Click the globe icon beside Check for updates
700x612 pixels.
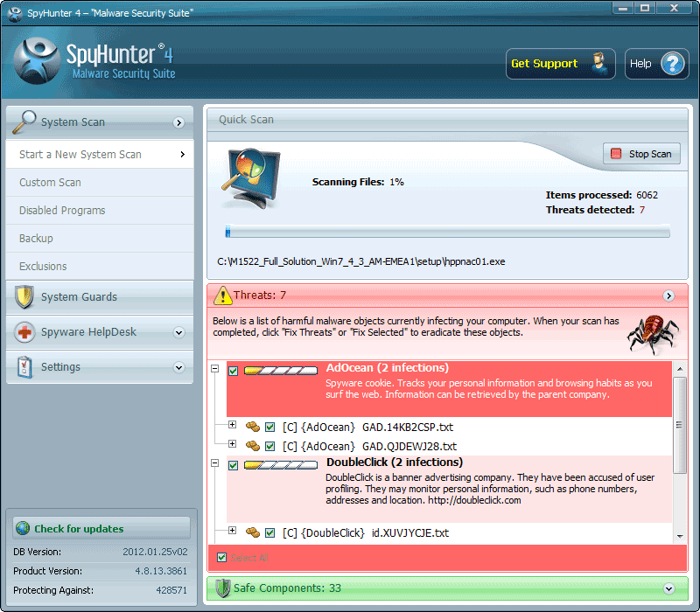point(23,529)
